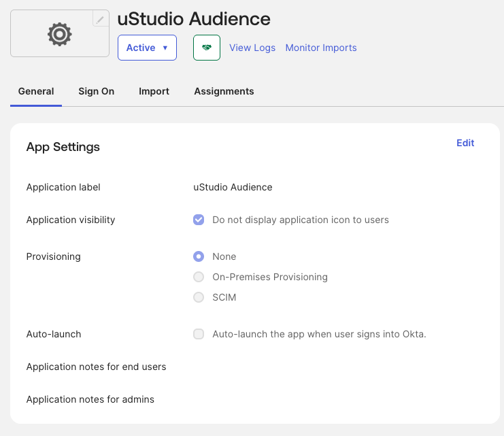Click Edit in App Settings
504x436 pixels.
click(465, 143)
